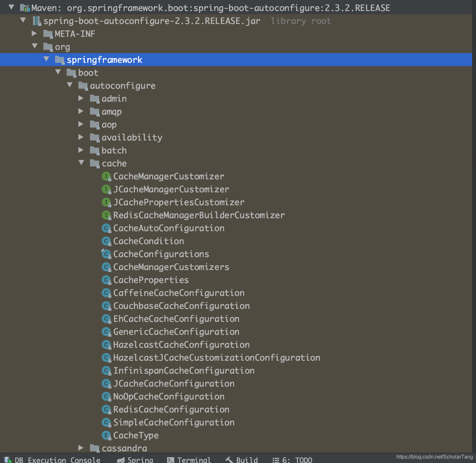Click the CaffeineCacheConfiguration class icon
The height and width of the screenshot is (463, 476).
pos(106,293)
